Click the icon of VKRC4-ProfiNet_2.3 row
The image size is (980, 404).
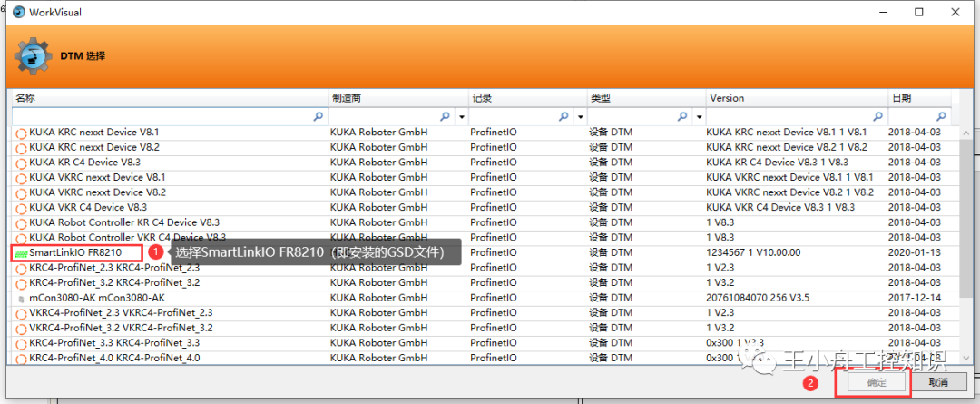coord(21,313)
